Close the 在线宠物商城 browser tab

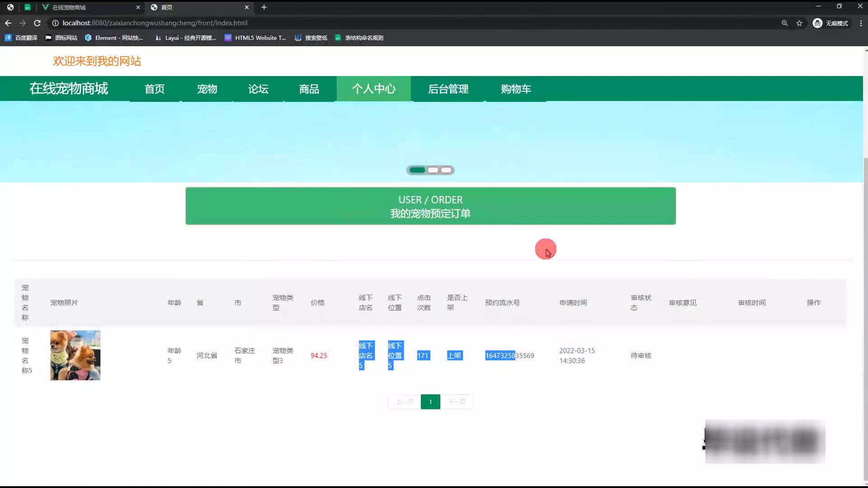(138, 7)
